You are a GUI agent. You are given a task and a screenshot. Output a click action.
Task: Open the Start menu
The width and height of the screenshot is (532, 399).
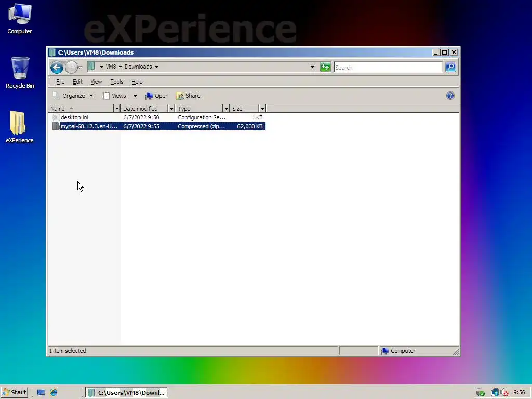tap(14, 392)
